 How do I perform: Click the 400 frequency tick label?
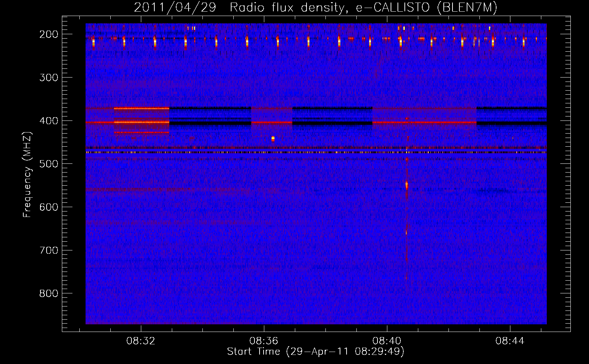pyautogui.click(x=48, y=121)
